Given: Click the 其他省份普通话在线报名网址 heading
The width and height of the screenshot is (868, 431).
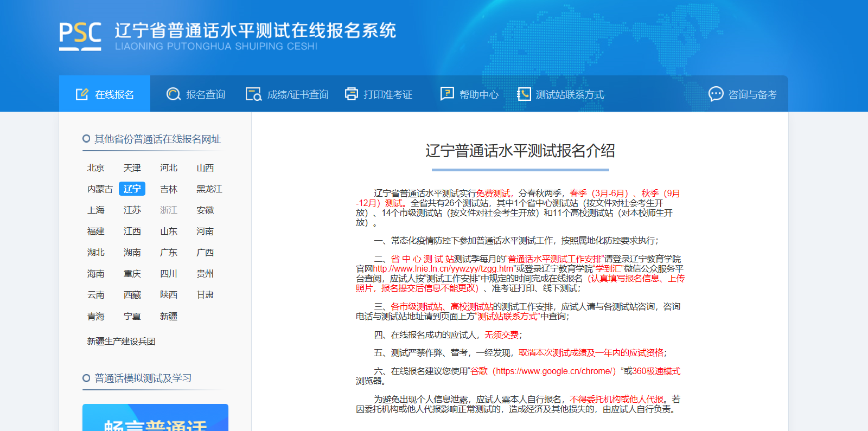Looking at the screenshot, I should (x=157, y=139).
